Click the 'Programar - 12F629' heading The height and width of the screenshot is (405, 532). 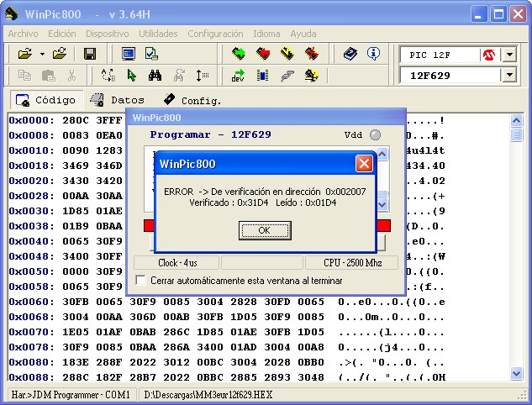tap(210, 134)
